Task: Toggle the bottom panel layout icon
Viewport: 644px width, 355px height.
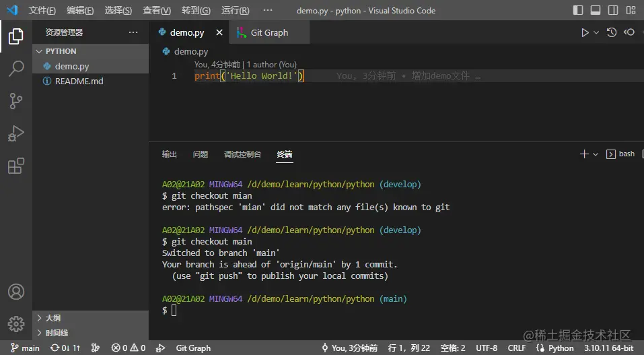Action: pos(596,10)
